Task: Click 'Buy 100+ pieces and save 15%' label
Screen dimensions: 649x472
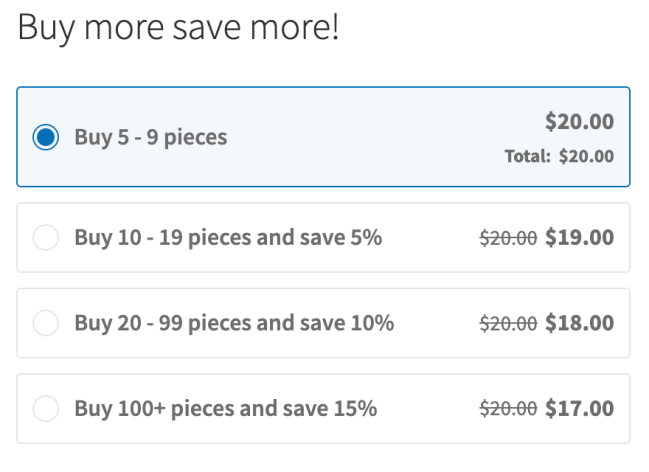Action: 225,408
